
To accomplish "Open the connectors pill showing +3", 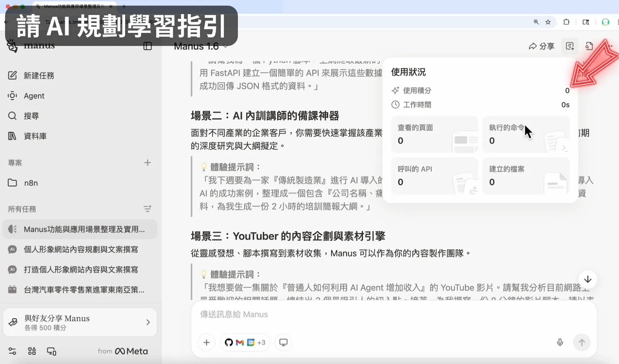I will [245, 342].
